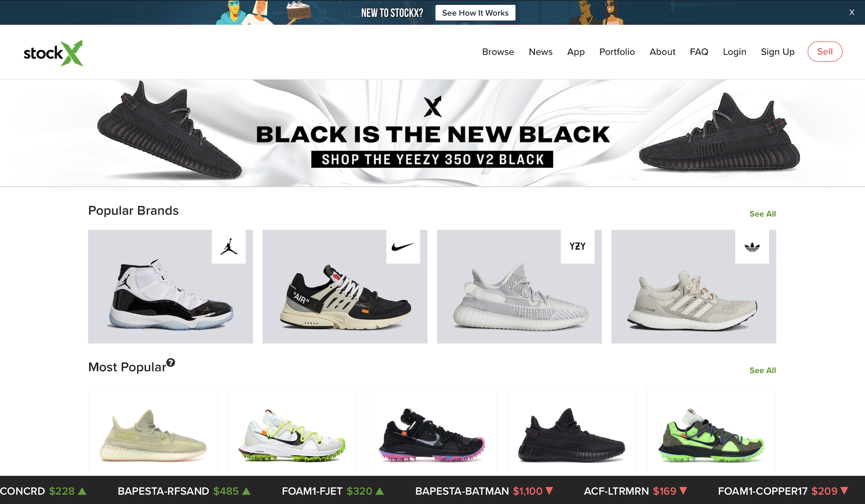Open the News section
The height and width of the screenshot is (504, 865).
click(541, 52)
